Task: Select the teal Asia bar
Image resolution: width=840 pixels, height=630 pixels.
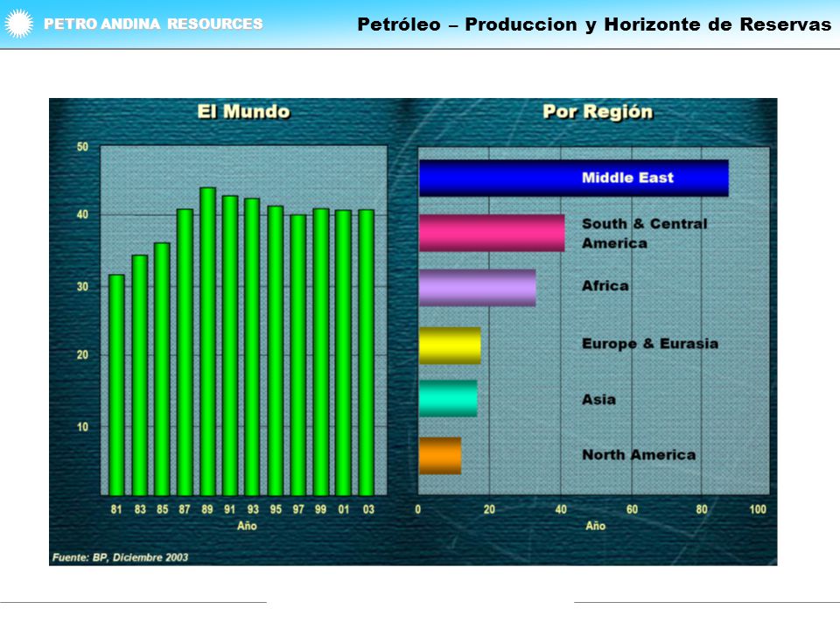Action: 448,399
